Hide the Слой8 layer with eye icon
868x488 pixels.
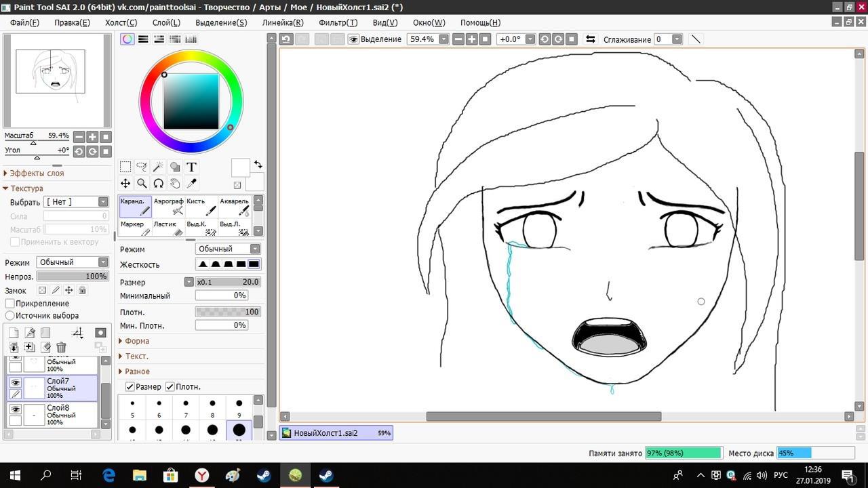coord(16,409)
